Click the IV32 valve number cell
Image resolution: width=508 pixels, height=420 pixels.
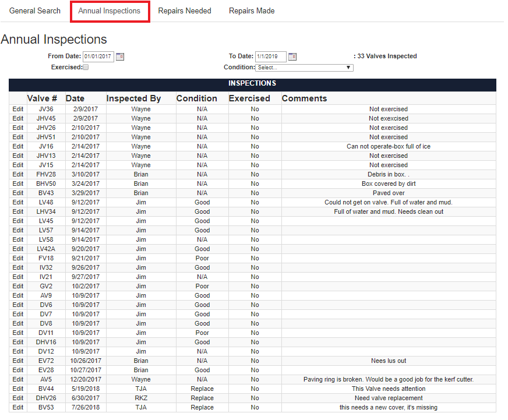[x=46, y=268]
